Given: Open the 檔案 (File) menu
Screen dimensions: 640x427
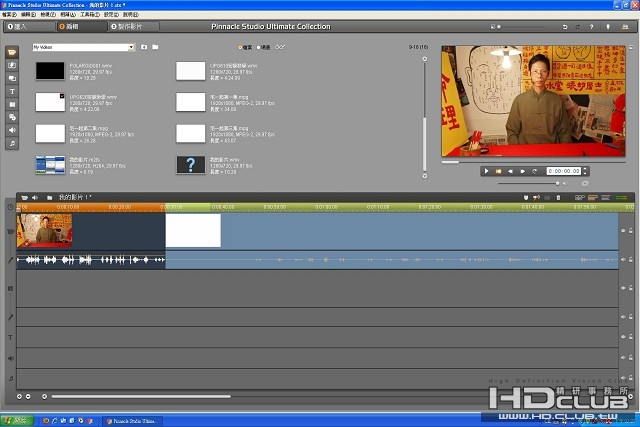Looking at the screenshot, I should pos(9,14).
